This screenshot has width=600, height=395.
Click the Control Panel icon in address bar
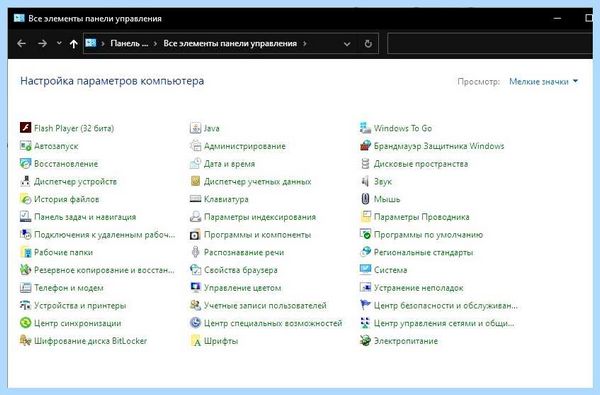[x=91, y=43]
